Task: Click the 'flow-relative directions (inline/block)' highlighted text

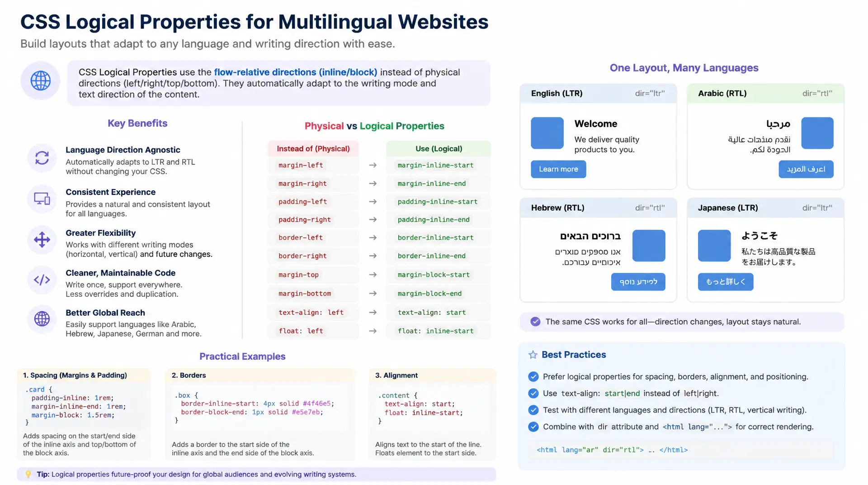Action: pos(296,72)
